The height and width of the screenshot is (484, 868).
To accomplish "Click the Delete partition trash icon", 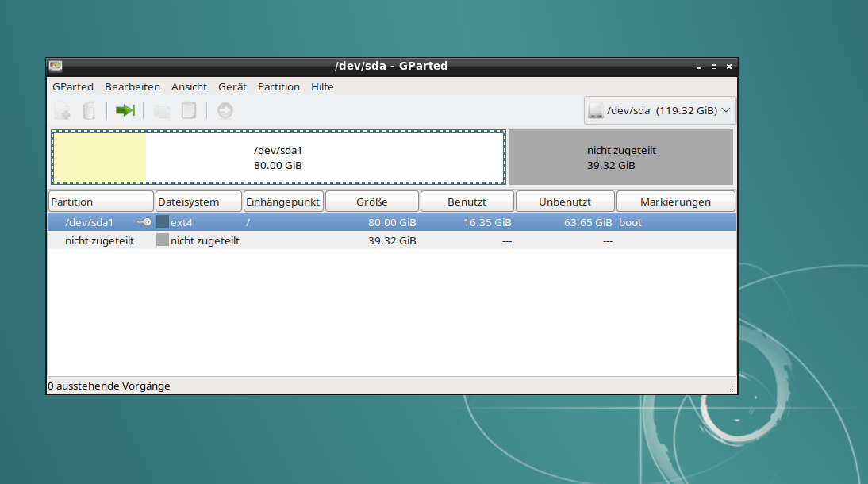I will point(89,111).
